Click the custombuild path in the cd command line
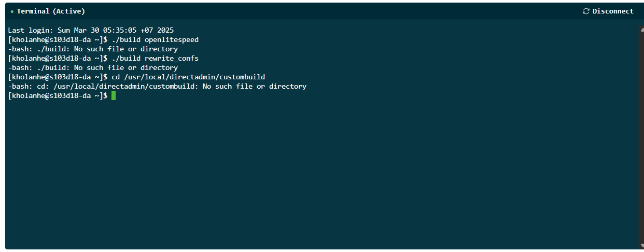Image resolution: width=644 pixels, height=252 pixels. point(194,77)
